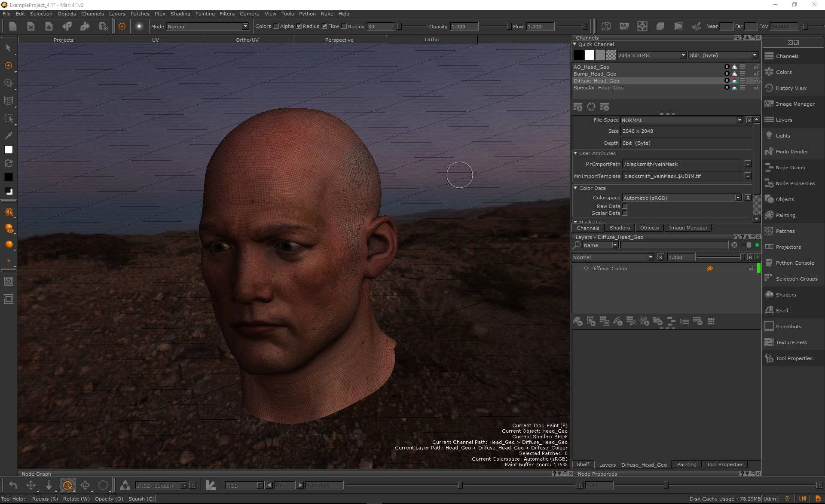Switch to the Ortho/UV view tab
The height and width of the screenshot is (504, 825).
pos(247,40)
